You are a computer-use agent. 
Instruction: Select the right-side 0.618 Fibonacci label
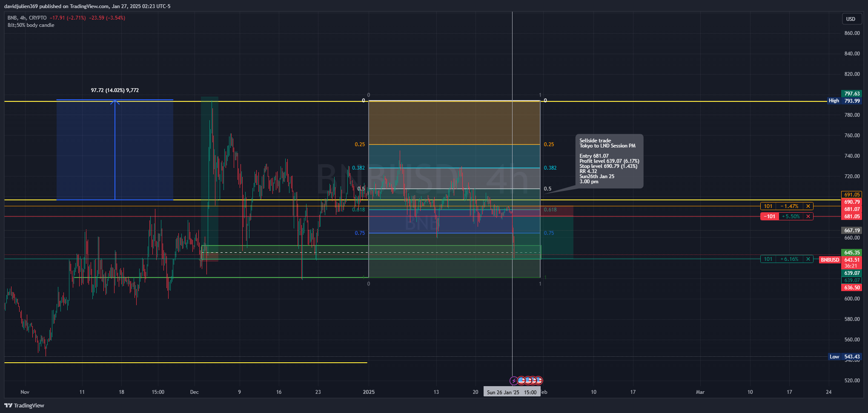[x=550, y=210]
